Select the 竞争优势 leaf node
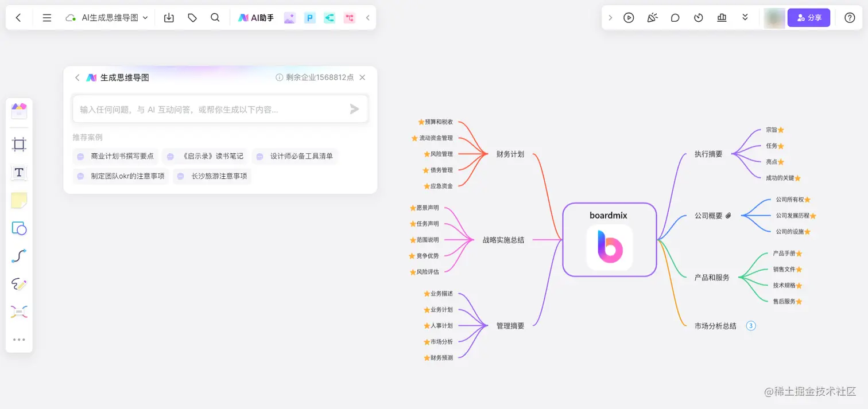This screenshot has width=868, height=409. click(x=424, y=256)
